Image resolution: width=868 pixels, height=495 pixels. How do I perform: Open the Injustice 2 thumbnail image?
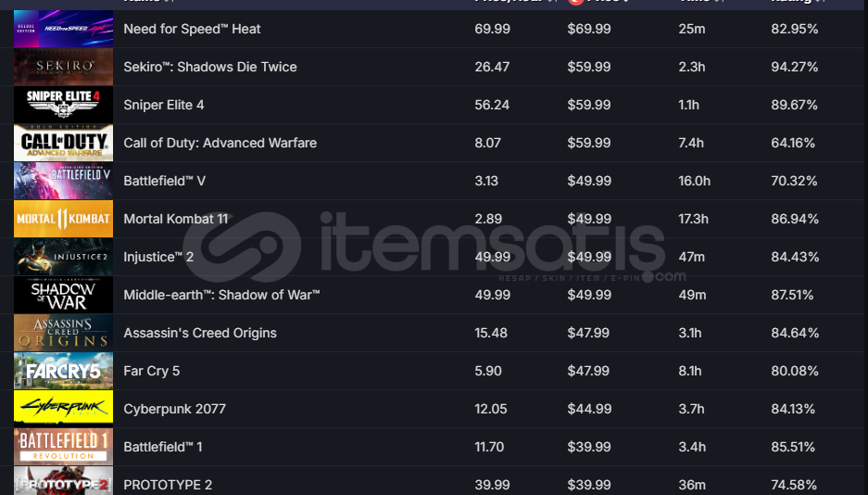(x=63, y=257)
